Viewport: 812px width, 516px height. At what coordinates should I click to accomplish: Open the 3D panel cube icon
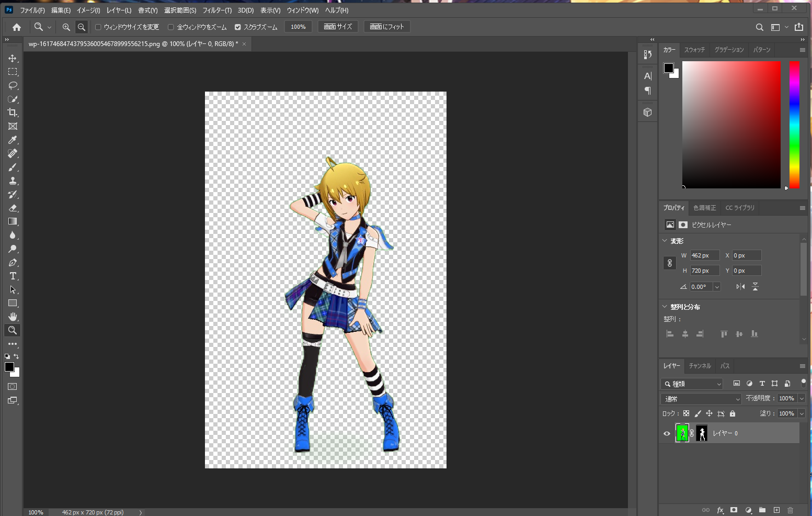(x=647, y=112)
